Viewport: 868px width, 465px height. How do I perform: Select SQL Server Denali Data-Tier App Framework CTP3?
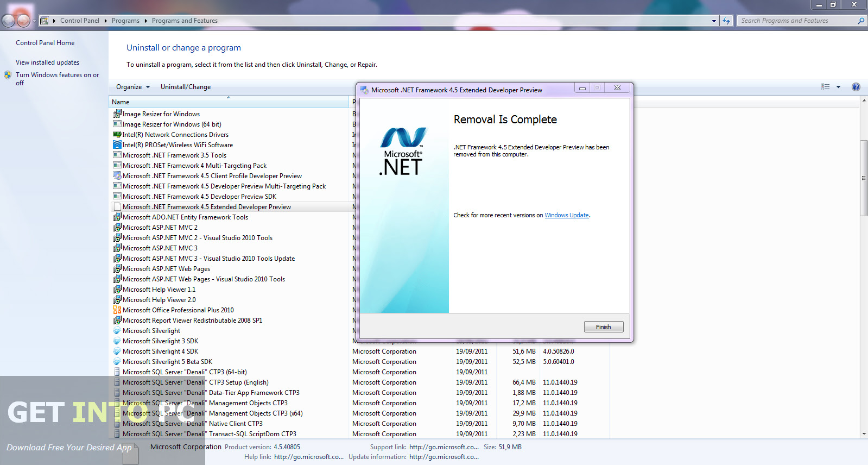211,393
